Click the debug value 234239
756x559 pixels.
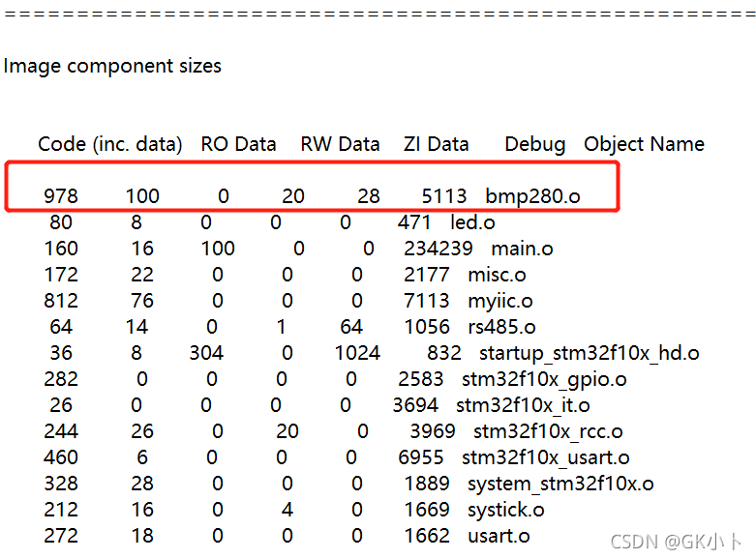tap(438, 249)
